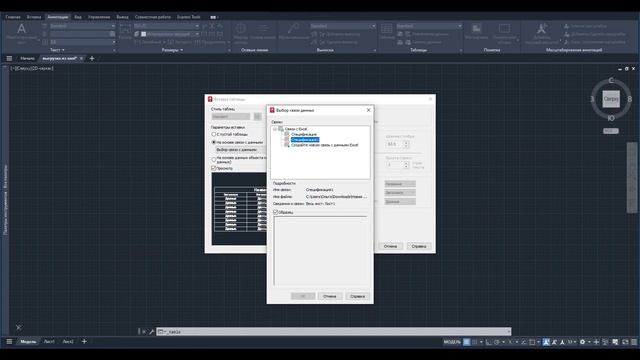Click the command line customize wrench icon

151,332
